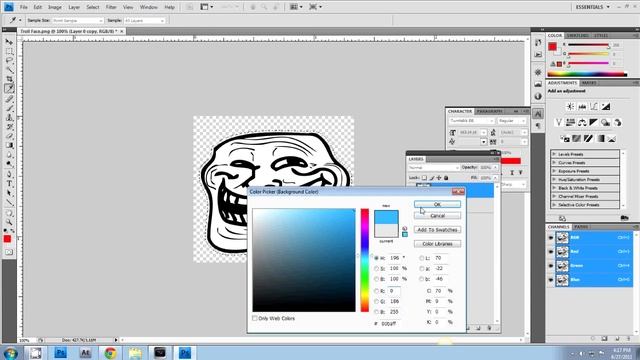Open the Sample Size dropdown

click(x=78, y=20)
